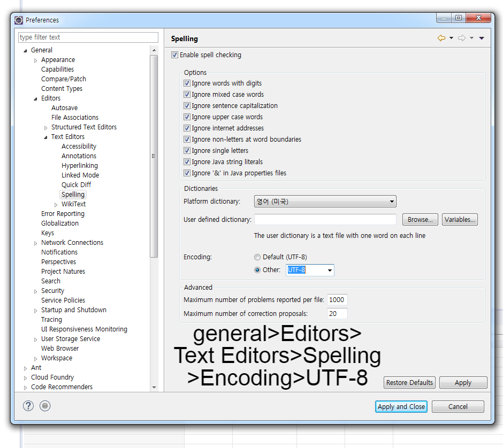The image size is (503, 448).
Task: Click the type filter text field
Action: [x=88, y=37]
